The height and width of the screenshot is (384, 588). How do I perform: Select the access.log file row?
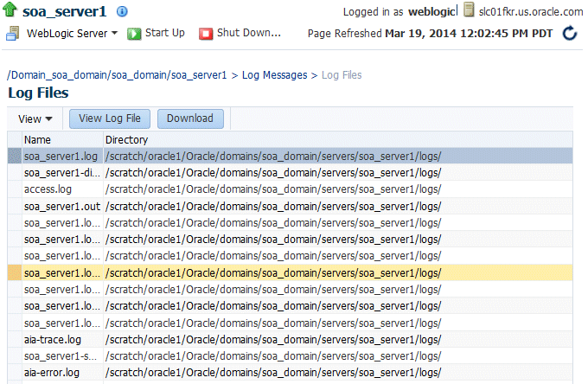click(x=290, y=189)
